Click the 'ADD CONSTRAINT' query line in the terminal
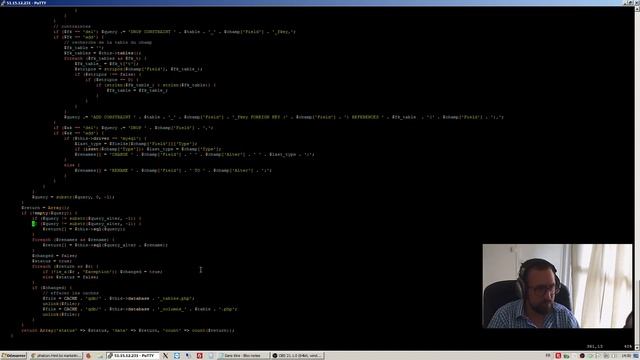 tap(284, 117)
